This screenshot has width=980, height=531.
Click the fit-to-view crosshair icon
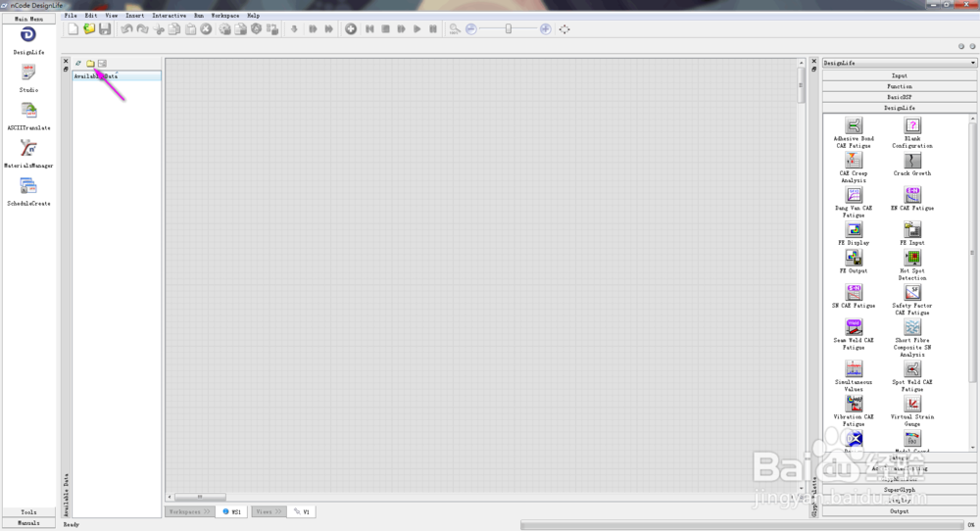(x=564, y=28)
